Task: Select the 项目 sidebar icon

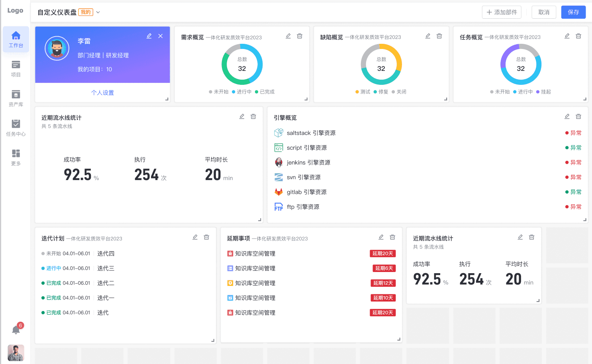Action: (x=16, y=68)
